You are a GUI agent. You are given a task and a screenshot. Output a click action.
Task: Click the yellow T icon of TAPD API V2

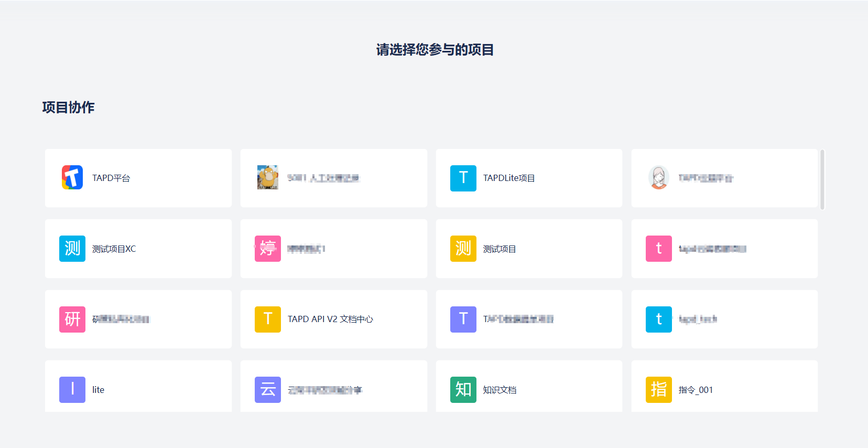pos(268,319)
